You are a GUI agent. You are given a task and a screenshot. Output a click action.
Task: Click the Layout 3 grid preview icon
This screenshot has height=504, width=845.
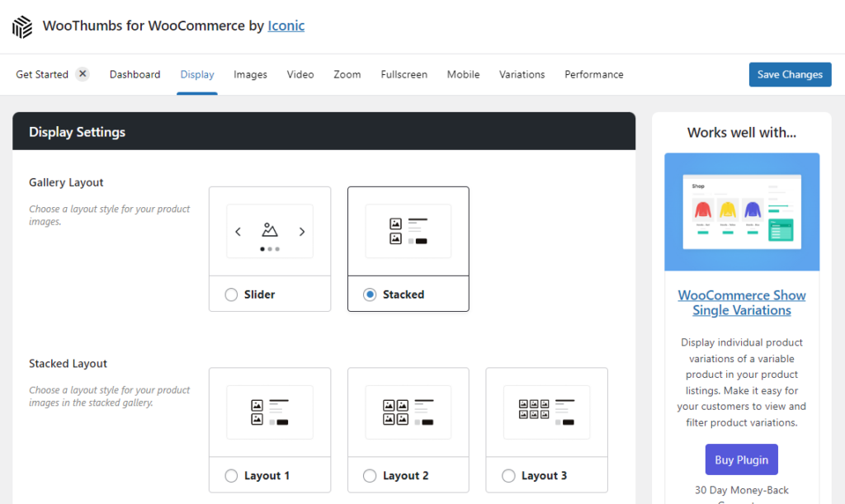[x=546, y=412]
